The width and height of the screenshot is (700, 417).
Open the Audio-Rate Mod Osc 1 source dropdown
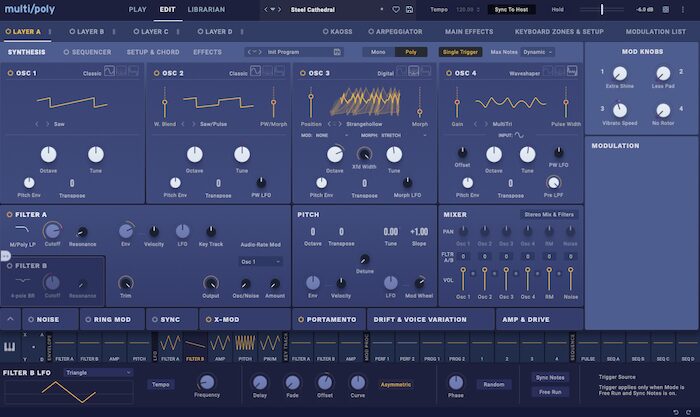pos(260,262)
